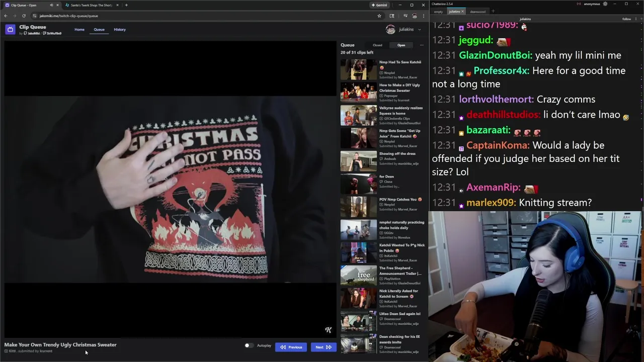Click the username GlazinDonutBoi in chat
The width and height of the screenshot is (644, 362).
click(496, 55)
